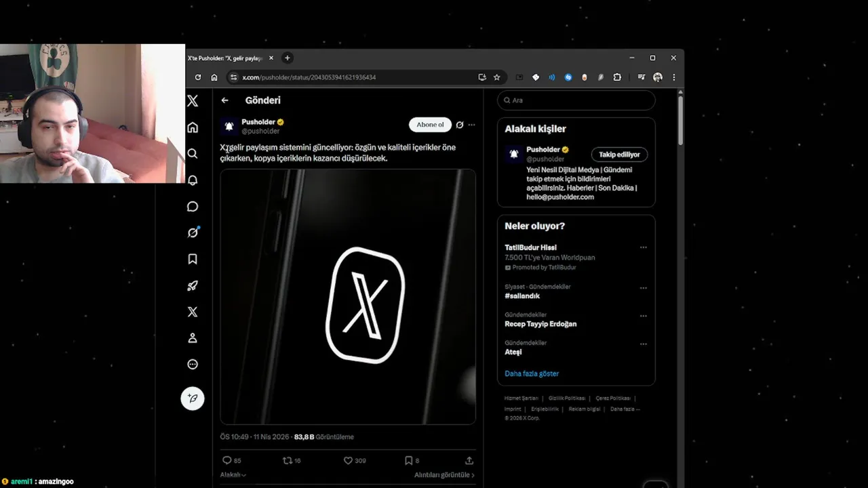The height and width of the screenshot is (488, 868).
Task: Go back with the arrow beside Gönderi
Action: pos(224,100)
